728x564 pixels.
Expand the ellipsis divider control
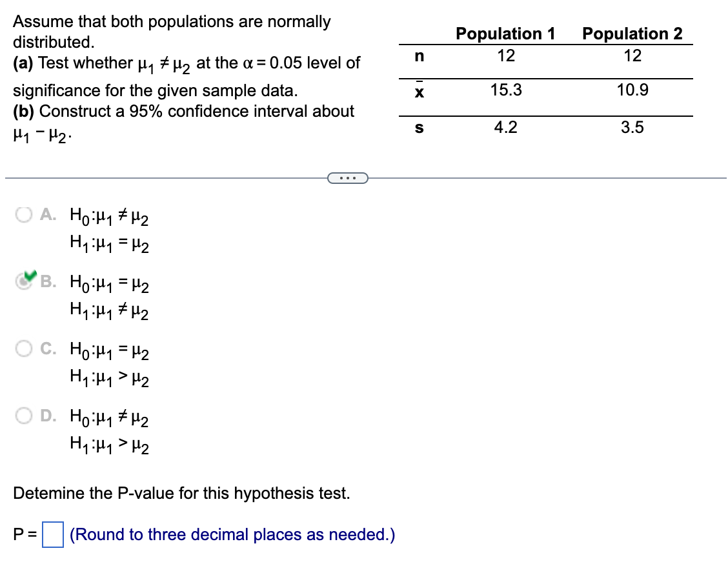tap(348, 178)
